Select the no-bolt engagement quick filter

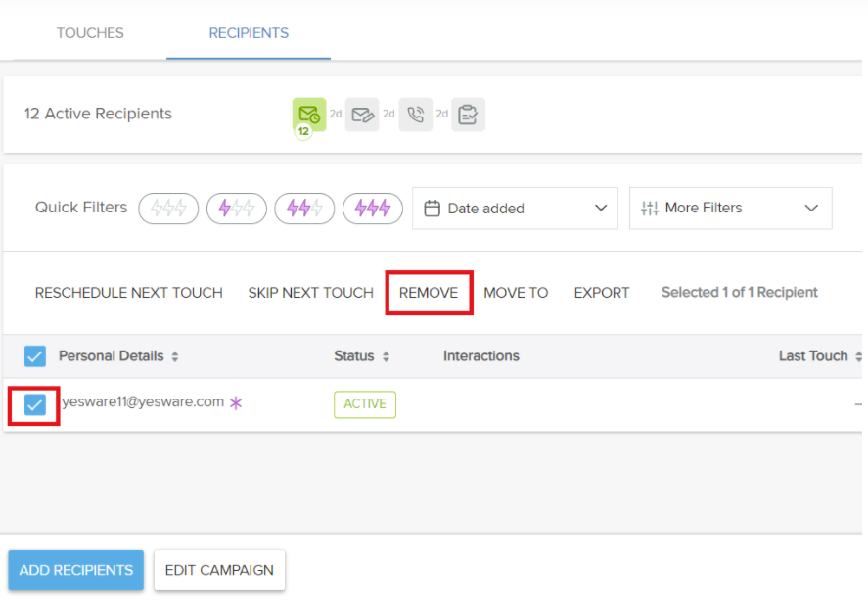click(x=168, y=209)
